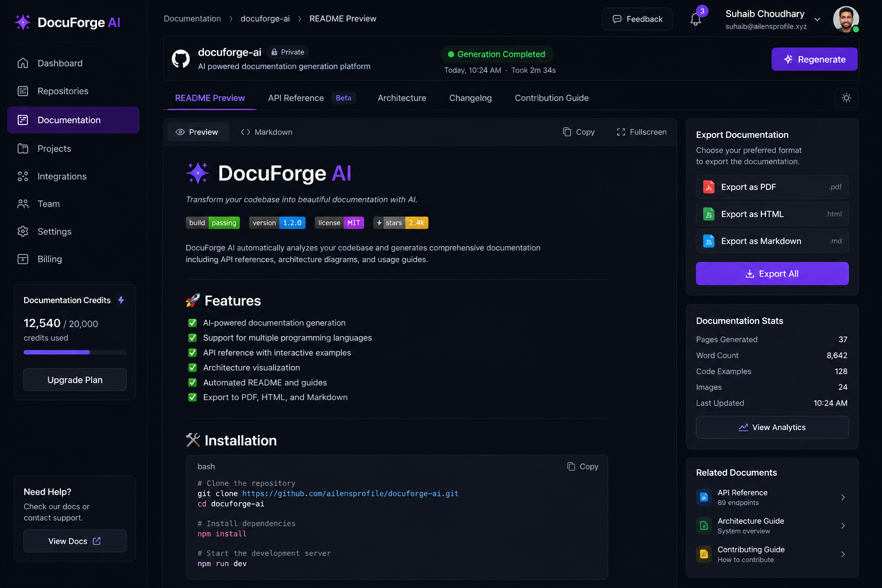Copy the README using top Copy
The height and width of the screenshot is (588, 882).
tap(579, 132)
